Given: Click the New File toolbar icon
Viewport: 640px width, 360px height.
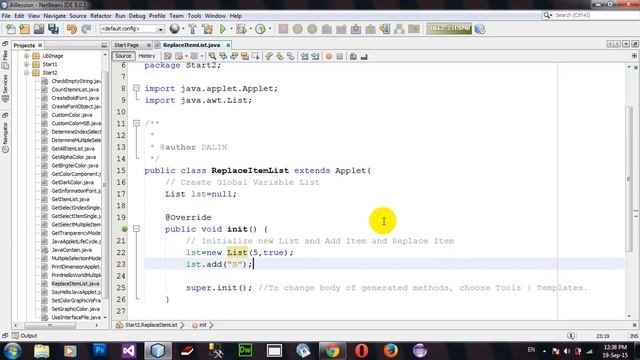Looking at the screenshot, I should tap(10, 29).
